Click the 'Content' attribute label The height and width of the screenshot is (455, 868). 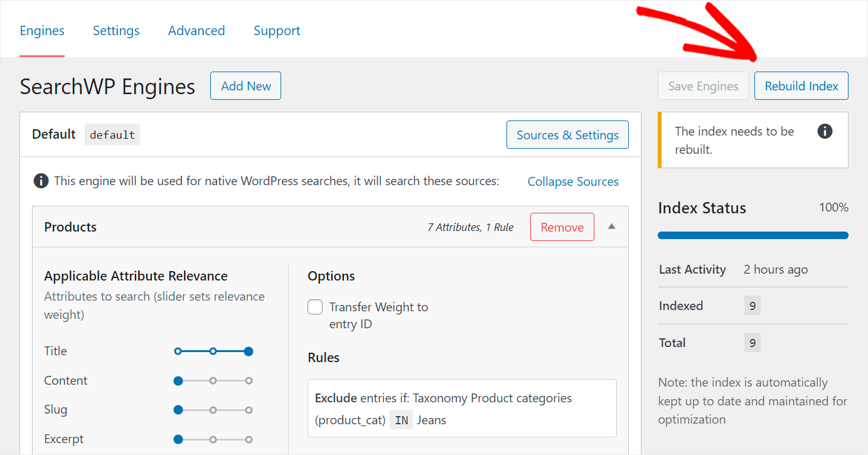(66, 380)
